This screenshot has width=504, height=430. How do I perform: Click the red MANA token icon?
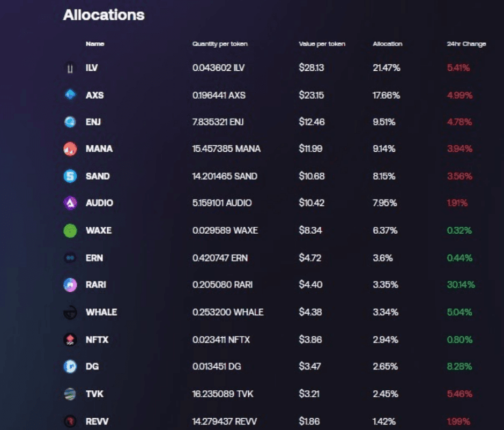70,149
